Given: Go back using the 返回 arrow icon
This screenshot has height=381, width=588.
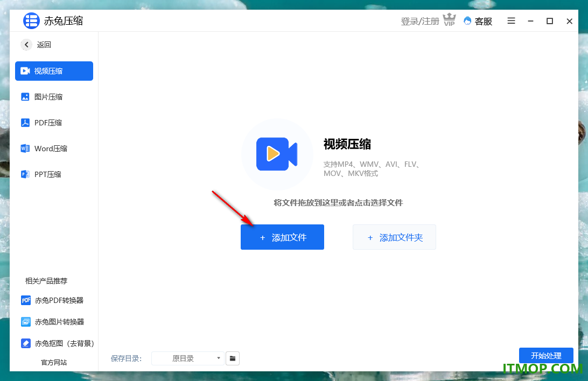Looking at the screenshot, I should click(x=26, y=45).
